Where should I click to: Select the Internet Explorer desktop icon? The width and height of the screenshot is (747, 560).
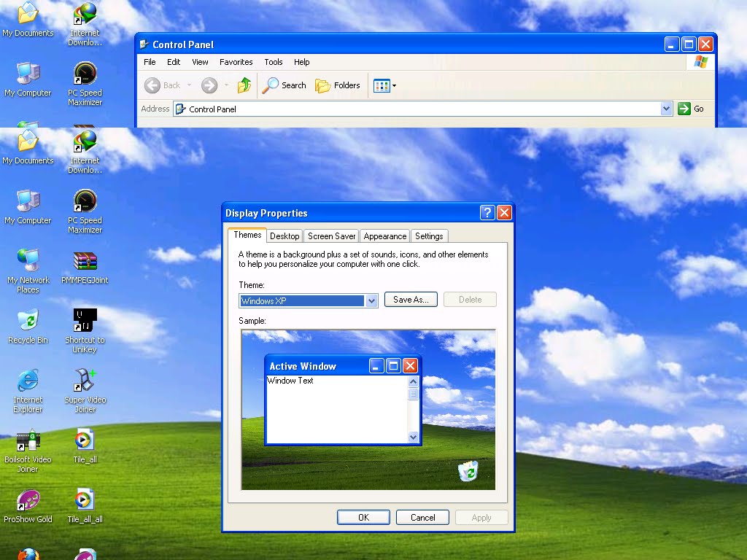click(28, 391)
